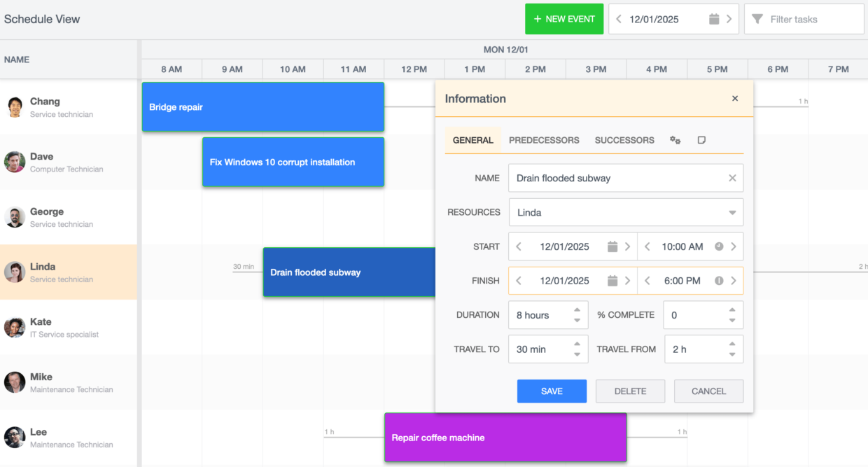Open the advanced settings gear icon
Viewport: 868px width, 467px height.
[675, 140]
